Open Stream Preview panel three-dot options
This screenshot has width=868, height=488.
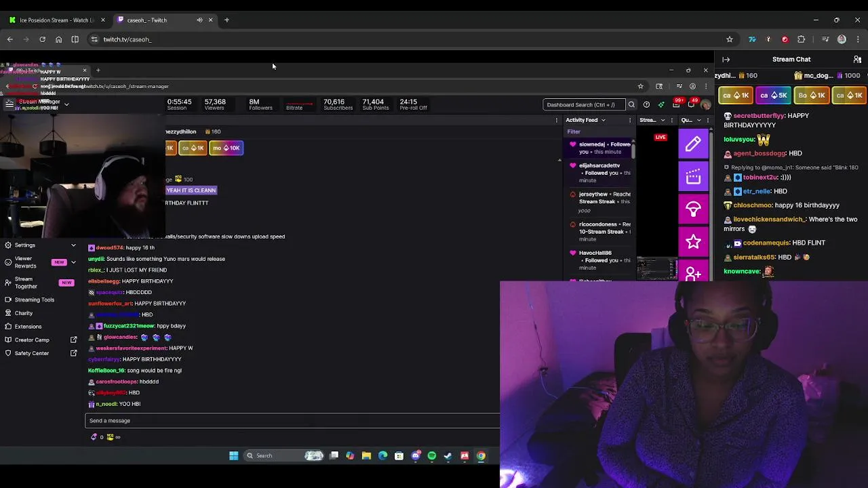[671, 120]
